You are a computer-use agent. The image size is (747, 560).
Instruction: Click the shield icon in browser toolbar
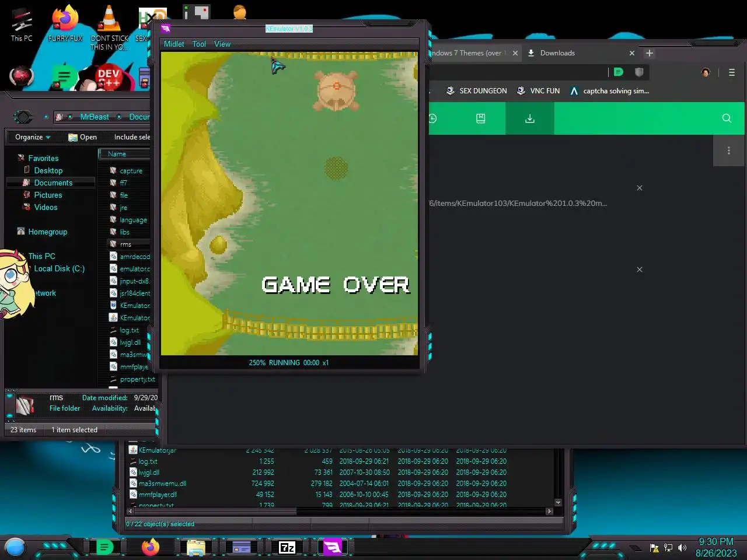(x=639, y=72)
